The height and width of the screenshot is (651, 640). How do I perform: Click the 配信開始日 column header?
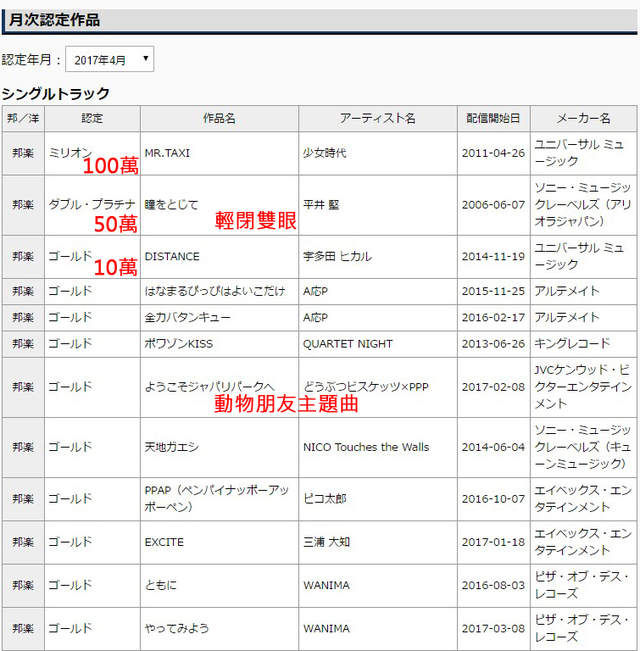493,118
